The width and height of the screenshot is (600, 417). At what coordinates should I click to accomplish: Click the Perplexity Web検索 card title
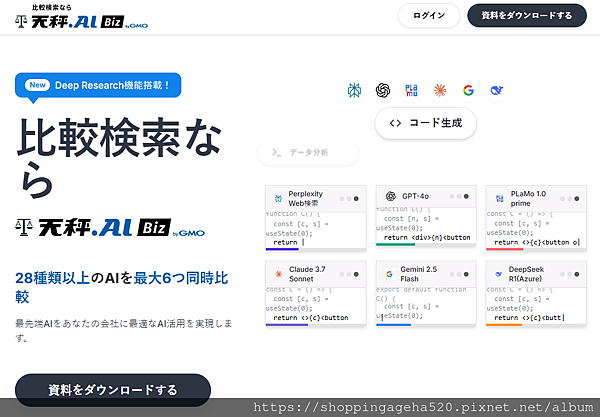pyautogui.click(x=305, y=199)
